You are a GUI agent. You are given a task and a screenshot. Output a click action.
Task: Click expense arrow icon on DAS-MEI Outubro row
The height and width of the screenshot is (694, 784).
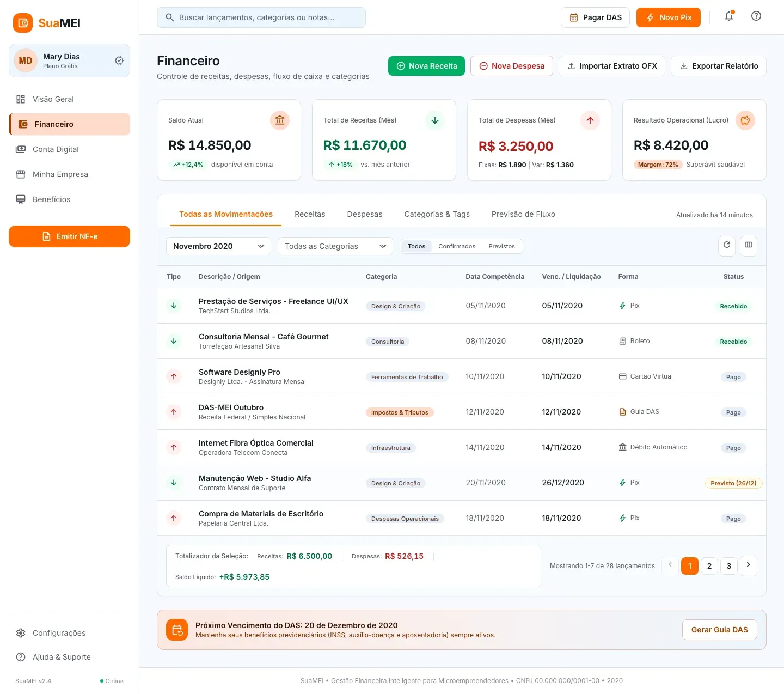pyautogui.click(x=174, y=412)
